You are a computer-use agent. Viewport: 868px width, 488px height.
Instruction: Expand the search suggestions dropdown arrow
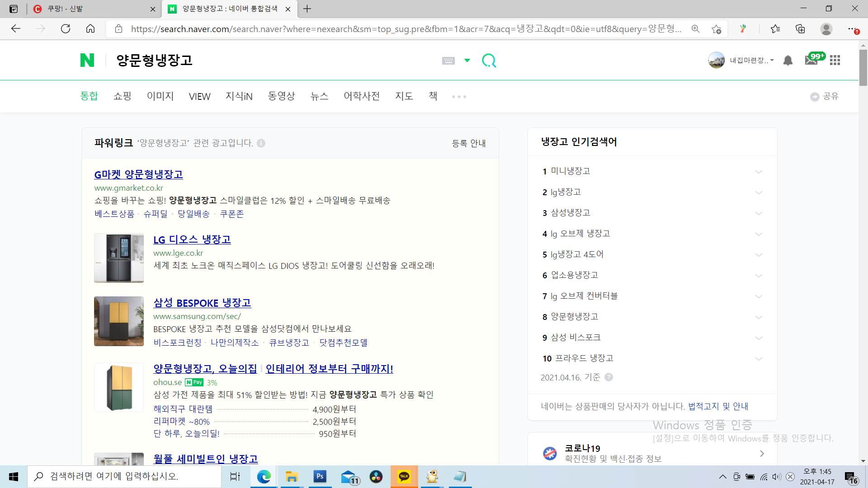(467, 60)
